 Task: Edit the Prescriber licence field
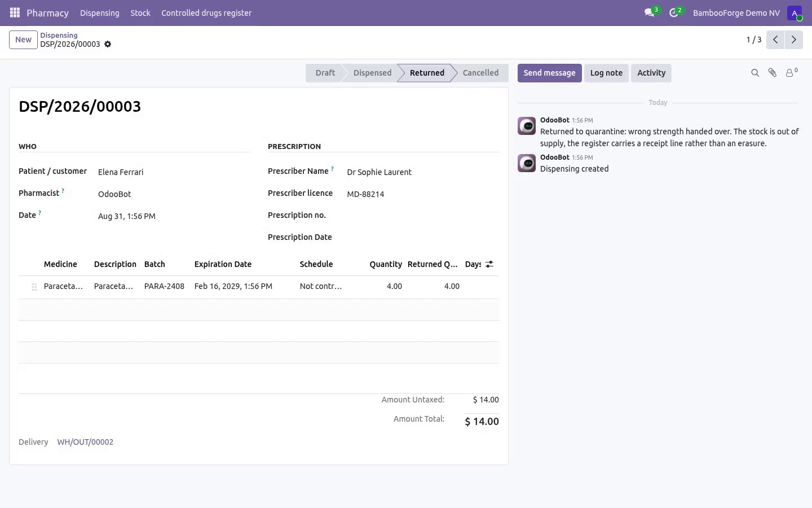coord(423,194)
